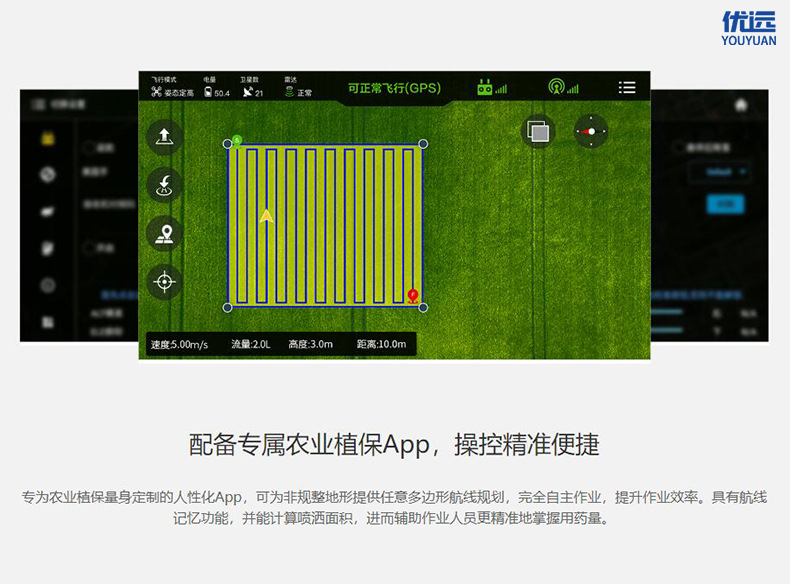Select the first radio option in left panel
Screen dimensions: 790x584
click(x=90, y=147)
